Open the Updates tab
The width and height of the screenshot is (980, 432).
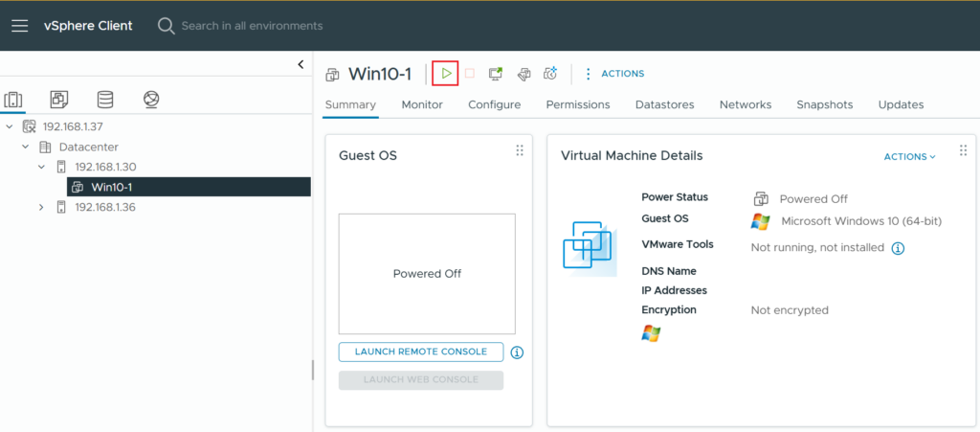click(901, 105)
